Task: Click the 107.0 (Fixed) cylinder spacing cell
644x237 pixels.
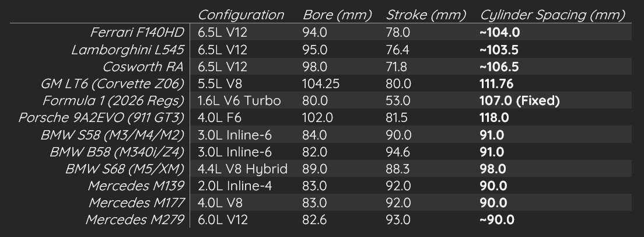Action: (x=519, y=101)
